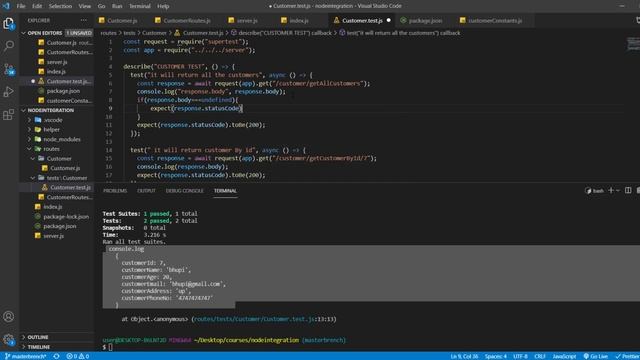Open the Explorer view in activity bar
640x360 pixels.
tap(9, 23)
